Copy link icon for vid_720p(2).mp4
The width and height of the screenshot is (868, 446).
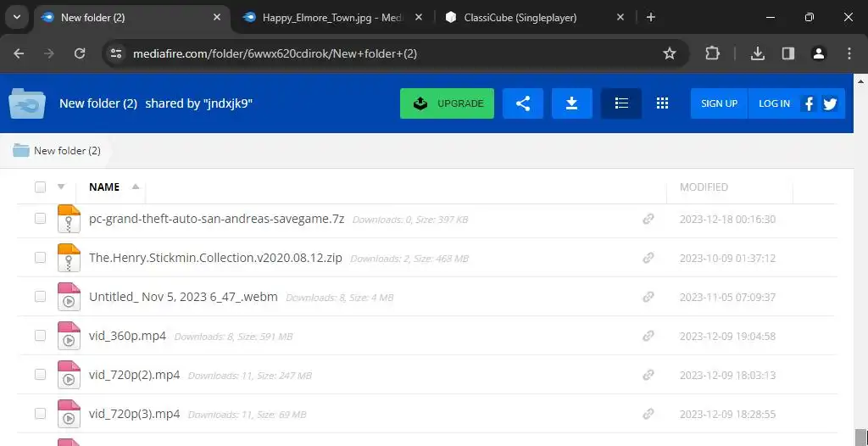[648, 375]
